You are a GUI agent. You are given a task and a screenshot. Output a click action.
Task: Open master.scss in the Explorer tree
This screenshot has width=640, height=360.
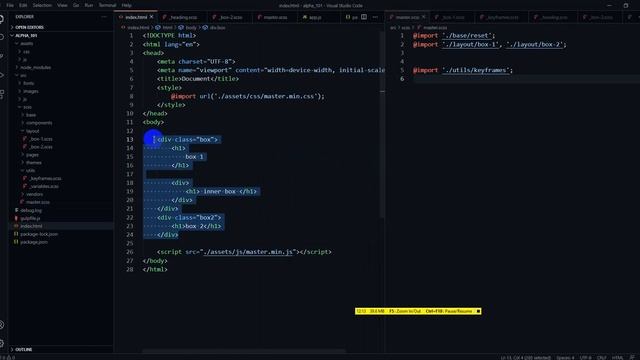point(38,202)
